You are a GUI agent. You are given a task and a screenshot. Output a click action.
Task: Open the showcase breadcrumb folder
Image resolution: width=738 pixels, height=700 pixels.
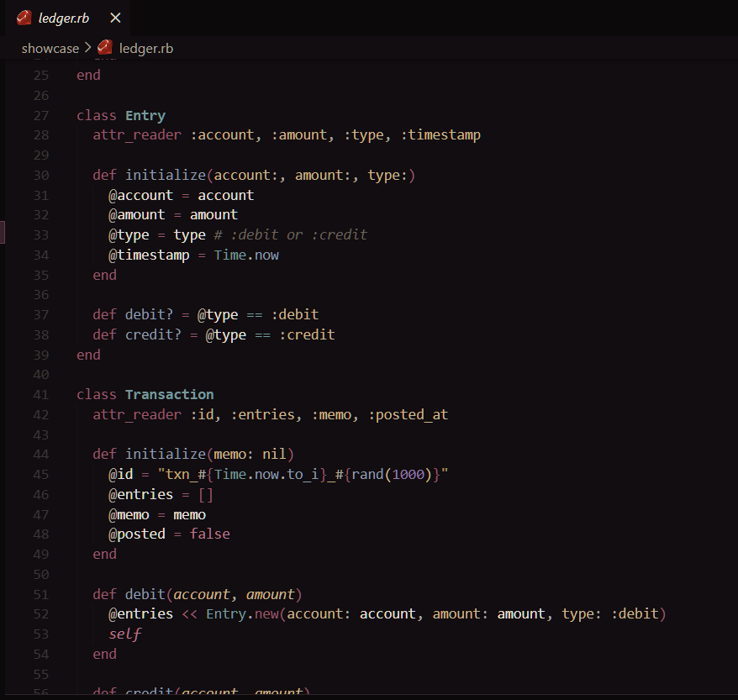[x=50, y=49]
